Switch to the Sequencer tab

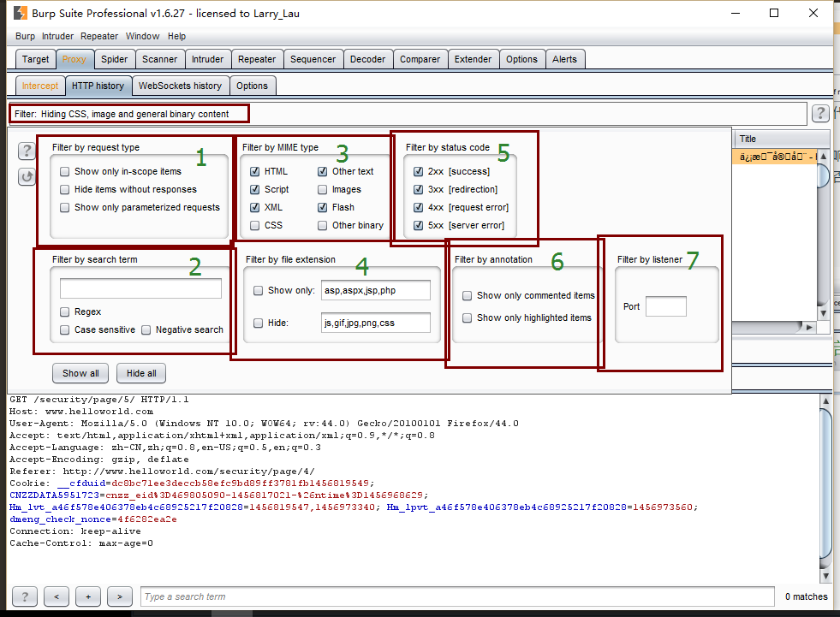(313, 59)
